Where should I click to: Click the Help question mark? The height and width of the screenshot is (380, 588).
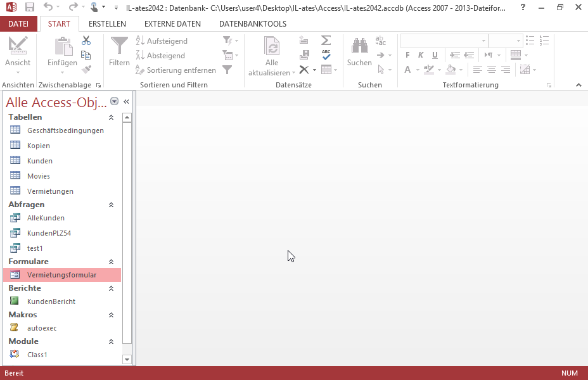click(x=523, y=7)
